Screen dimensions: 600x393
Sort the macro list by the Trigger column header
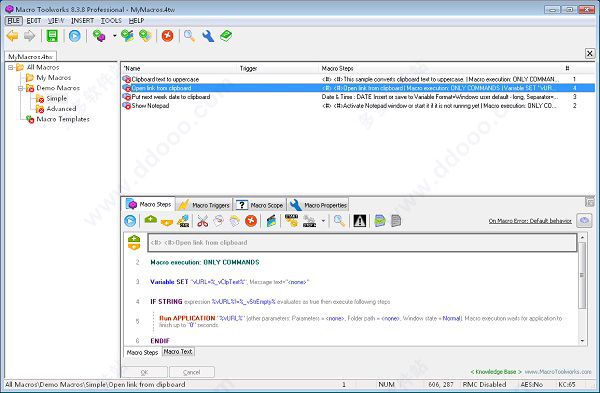(277, 68)
